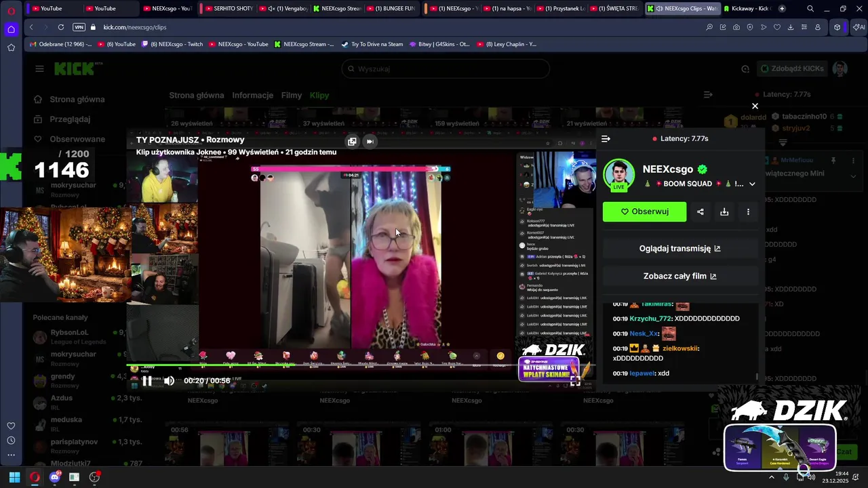The width and height of the screenshot is (868, 488).
Task: Focus the Wyszukaj search field
Action: click(x=445, y=68)
